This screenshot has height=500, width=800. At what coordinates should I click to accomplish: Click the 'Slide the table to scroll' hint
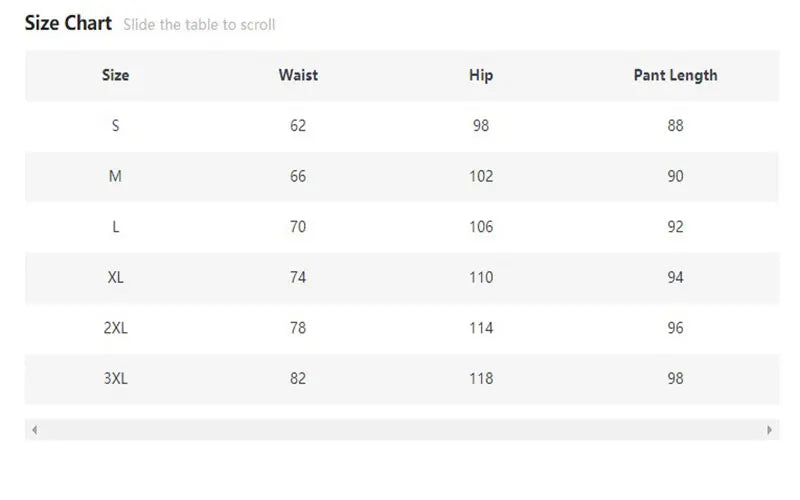coord(199,24)
